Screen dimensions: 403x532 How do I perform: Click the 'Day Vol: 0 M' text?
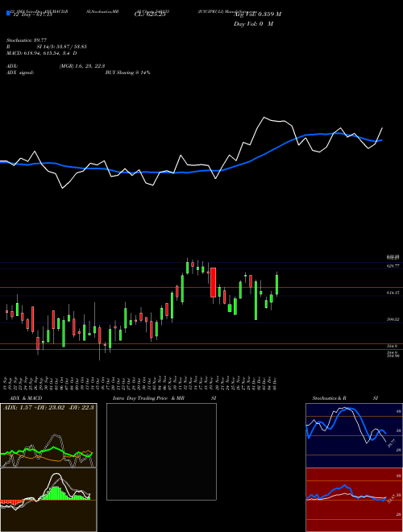pos(254,24)
